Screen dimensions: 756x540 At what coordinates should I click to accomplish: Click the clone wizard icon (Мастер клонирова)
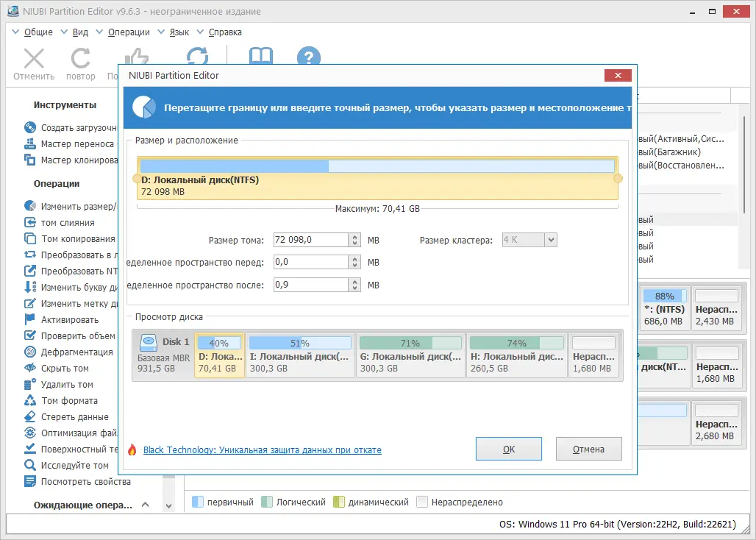(x=30, y=160)
